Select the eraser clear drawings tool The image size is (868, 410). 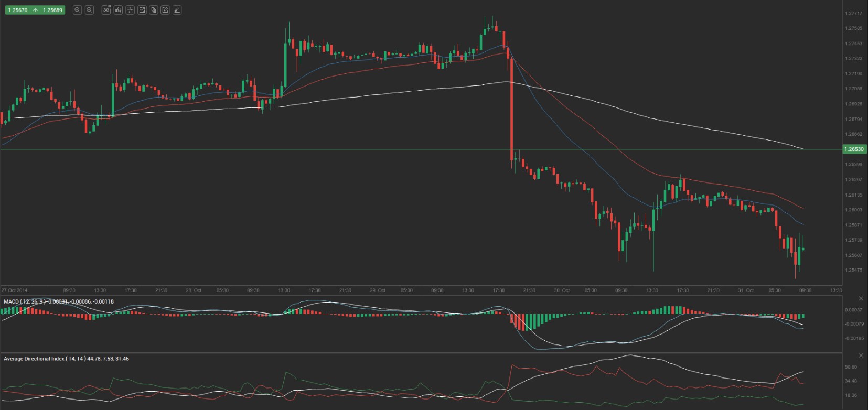click(x=177, y=10)
